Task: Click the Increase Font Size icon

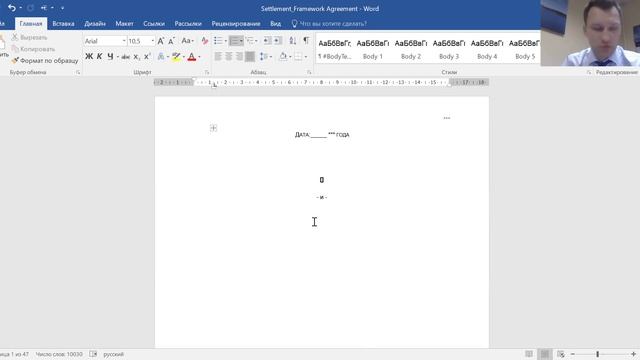Action: [161, 41]
